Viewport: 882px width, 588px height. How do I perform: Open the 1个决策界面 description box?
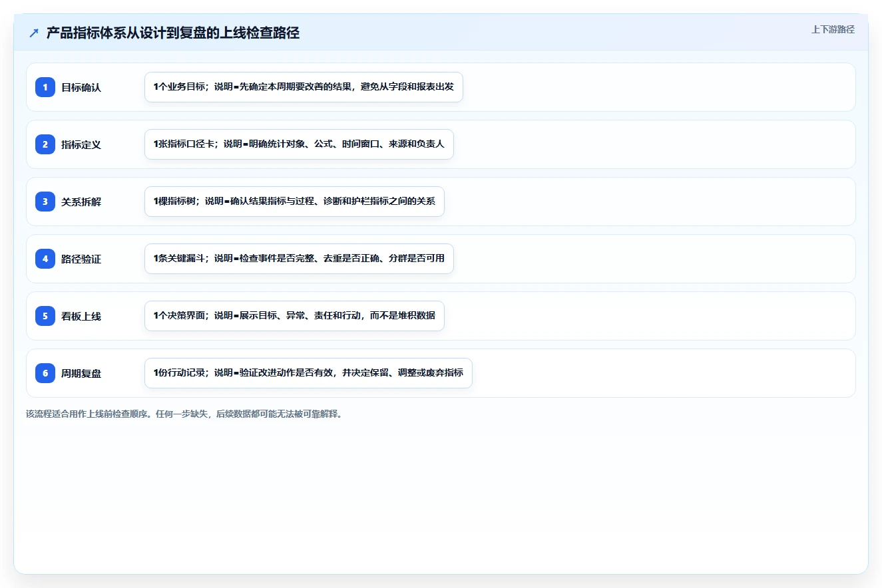pos(294,316)
